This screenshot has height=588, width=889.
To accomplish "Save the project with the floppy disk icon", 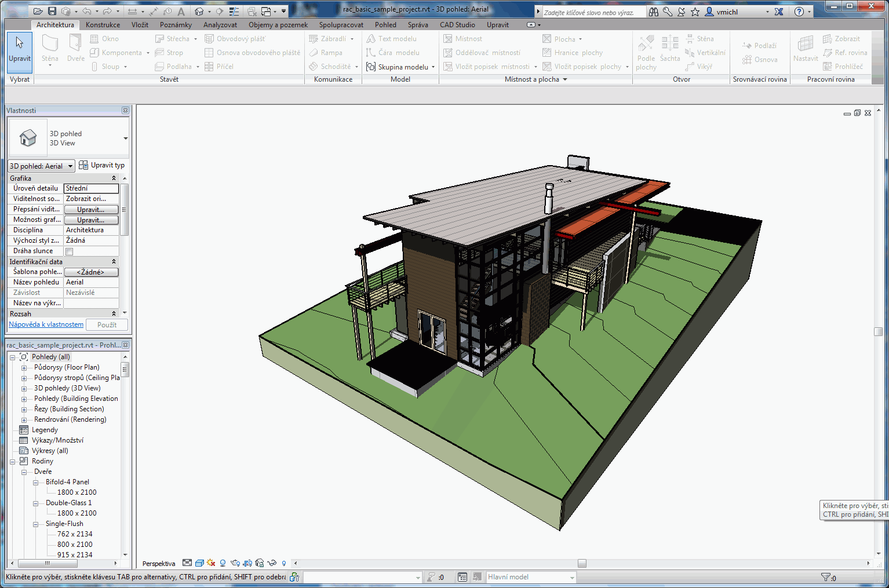I will point(52,11).
